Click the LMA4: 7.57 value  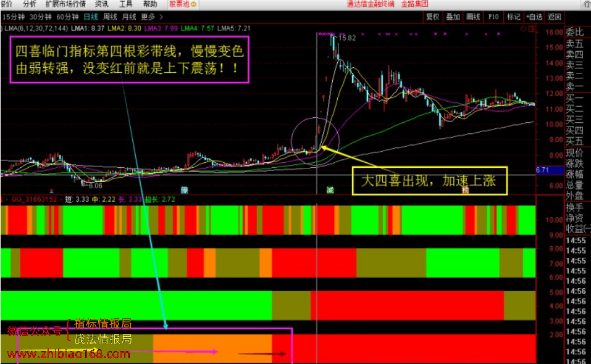[x=198, y=28]
